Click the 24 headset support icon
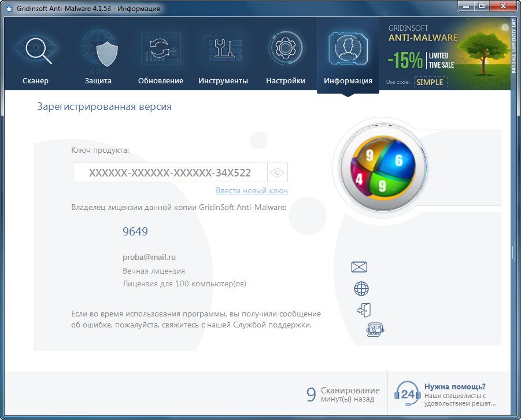This screenshot has height=420, width=521. click(x=407, y=394)
